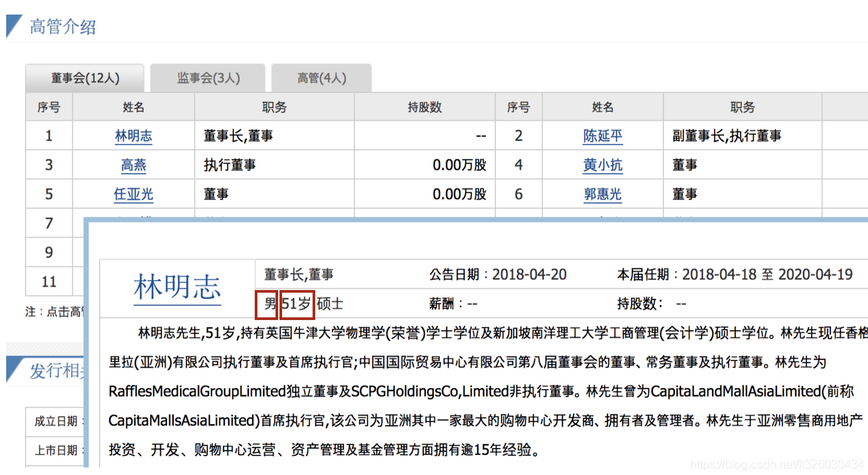Click the biography line starting CapitaMallsAsiaLimited
The image size is (868, 475).
click(x=486, y=420)
